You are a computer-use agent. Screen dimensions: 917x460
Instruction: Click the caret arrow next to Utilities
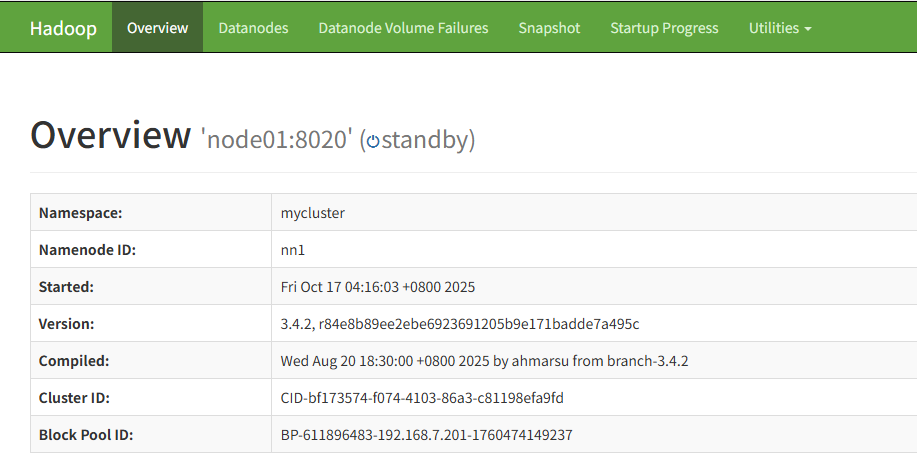[x=807, y=29]
